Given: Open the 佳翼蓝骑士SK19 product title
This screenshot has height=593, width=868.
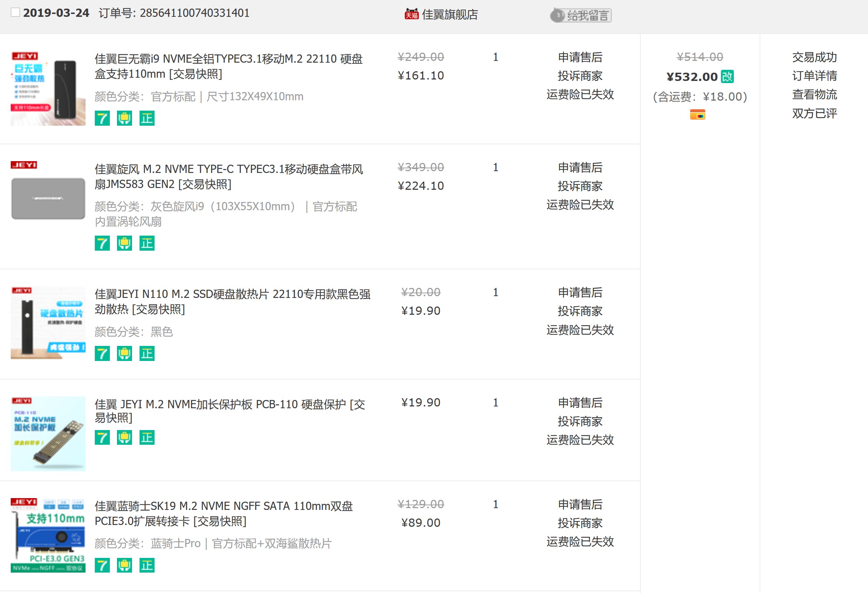Looking at the screenshot, I should [224, 514].
